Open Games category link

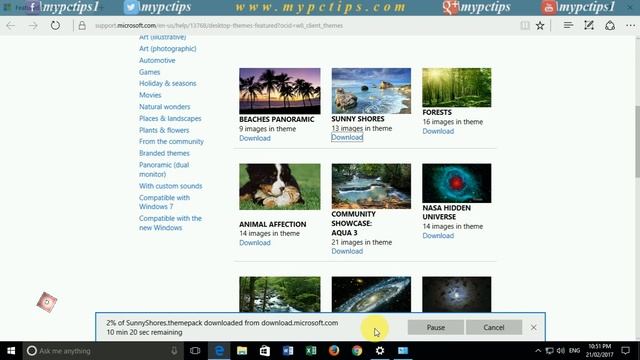click(x=149, y=72)
